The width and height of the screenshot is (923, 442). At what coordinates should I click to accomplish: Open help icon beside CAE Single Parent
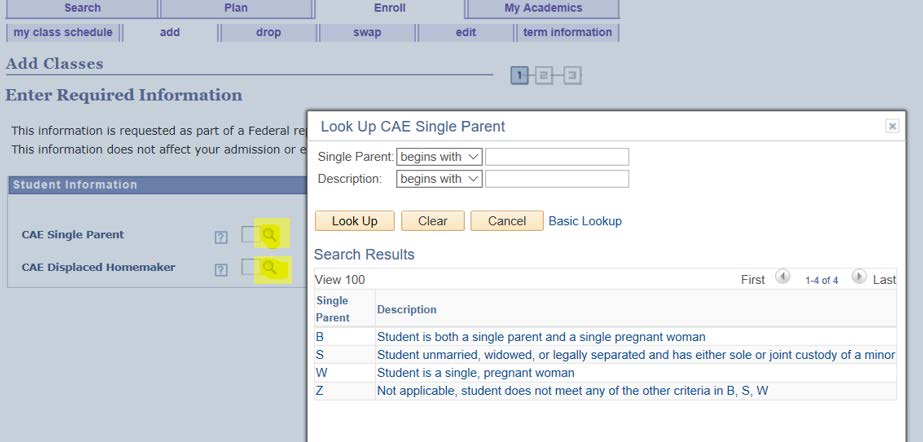pyautogui.click(x=221, y=237)
